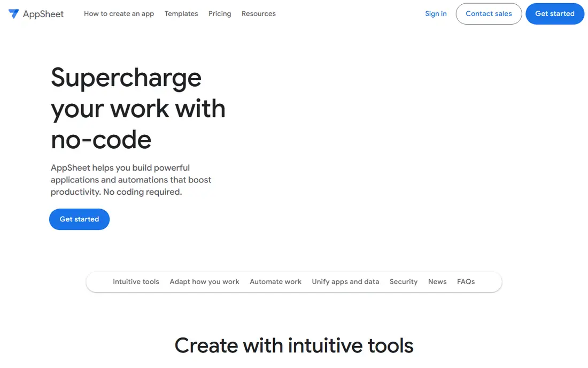Click the 'Create with intuitive tools' heading

coord(294,346)
